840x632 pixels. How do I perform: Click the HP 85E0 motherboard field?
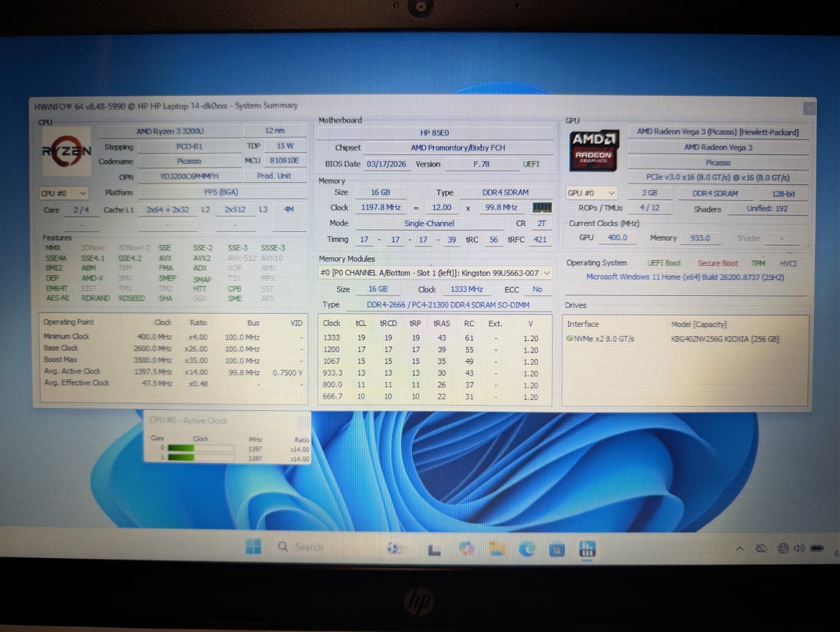(435, 133)
